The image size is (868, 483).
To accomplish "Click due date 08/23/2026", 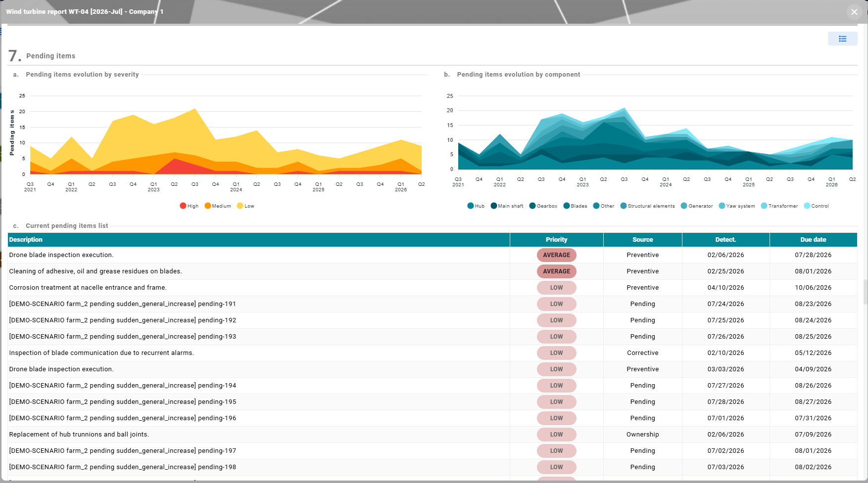I will (814, 304).
